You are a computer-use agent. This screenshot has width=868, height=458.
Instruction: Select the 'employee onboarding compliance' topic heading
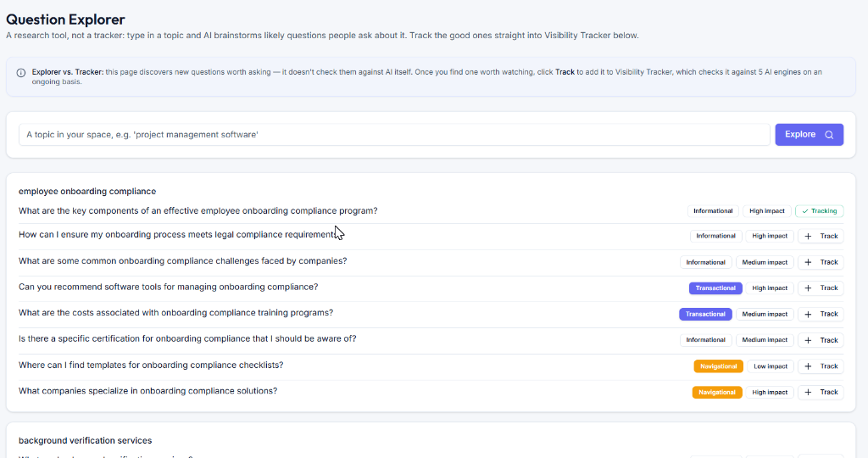87,191
